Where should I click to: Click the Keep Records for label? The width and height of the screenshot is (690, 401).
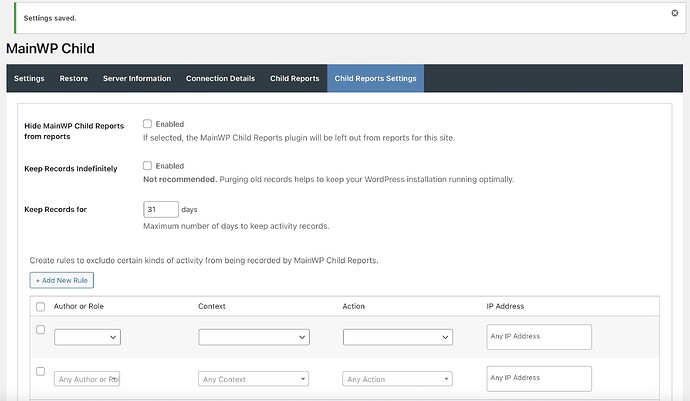(55, 210)
